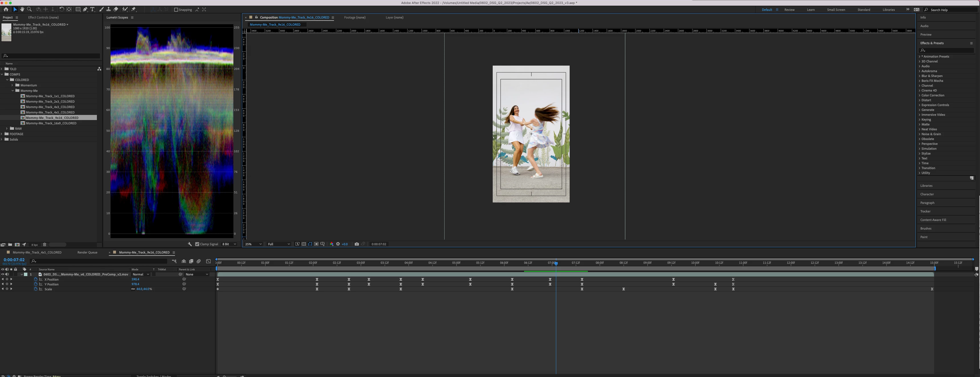The height and width of the screenshot is (377, 980).
Task: Take a snapshot with camera icon
Action: pos(356,244)
